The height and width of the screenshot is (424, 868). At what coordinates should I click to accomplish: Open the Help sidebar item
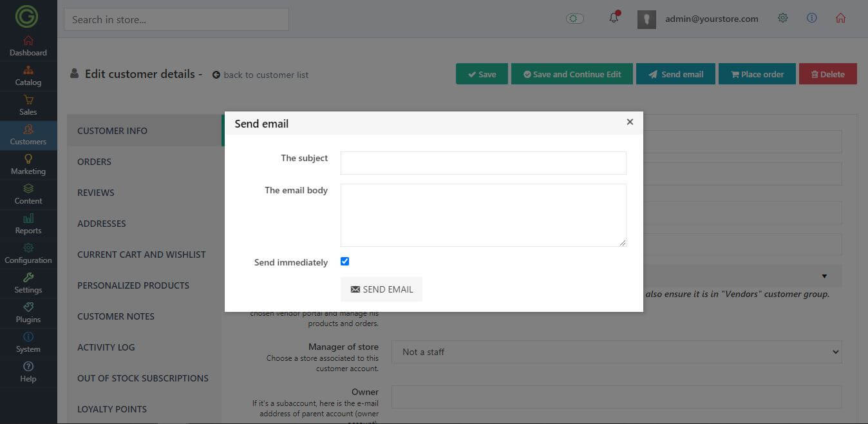pos(28,372)
